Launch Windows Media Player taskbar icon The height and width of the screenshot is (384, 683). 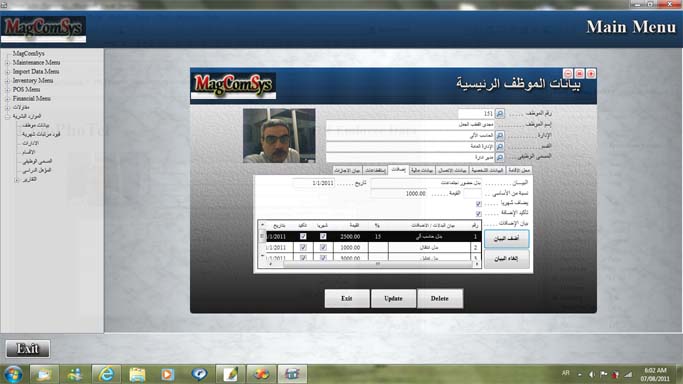168,374
